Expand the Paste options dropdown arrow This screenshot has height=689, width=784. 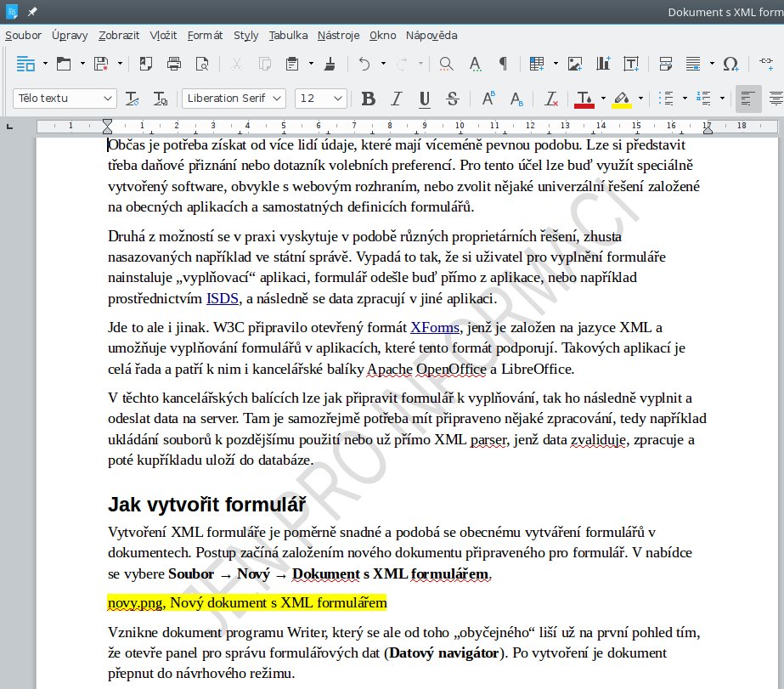(311, 64)
